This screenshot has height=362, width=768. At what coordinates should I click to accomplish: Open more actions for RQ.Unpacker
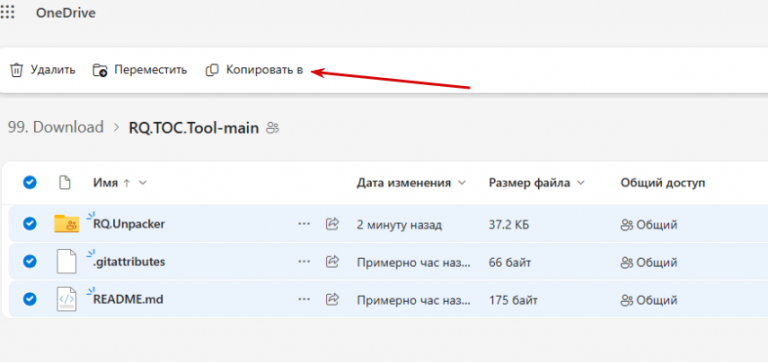tap(304, 224)
